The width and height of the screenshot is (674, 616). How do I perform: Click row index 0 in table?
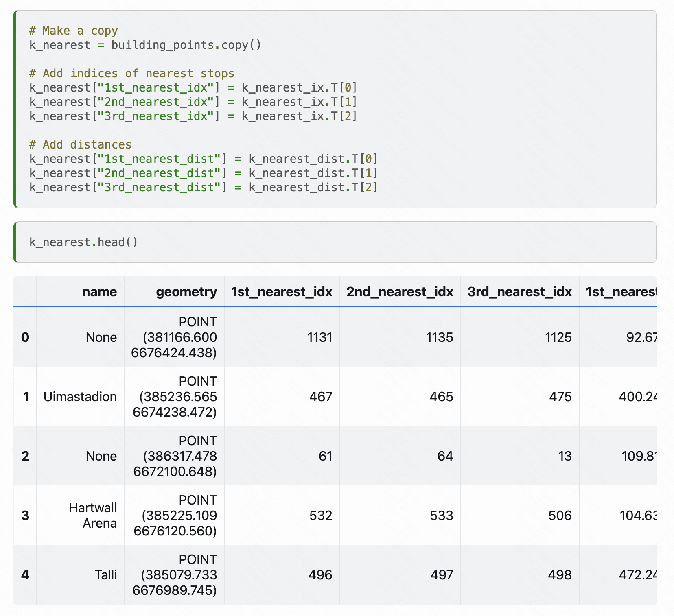click(25, 337)
